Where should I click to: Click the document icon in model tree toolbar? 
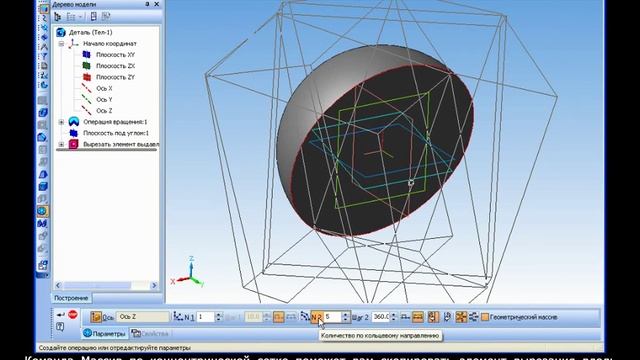pyautogui.click(x=93, y=17)
